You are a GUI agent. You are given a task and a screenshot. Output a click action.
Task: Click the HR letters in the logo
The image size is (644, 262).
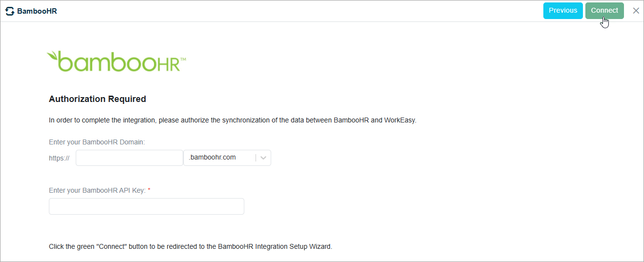(172, 64)
